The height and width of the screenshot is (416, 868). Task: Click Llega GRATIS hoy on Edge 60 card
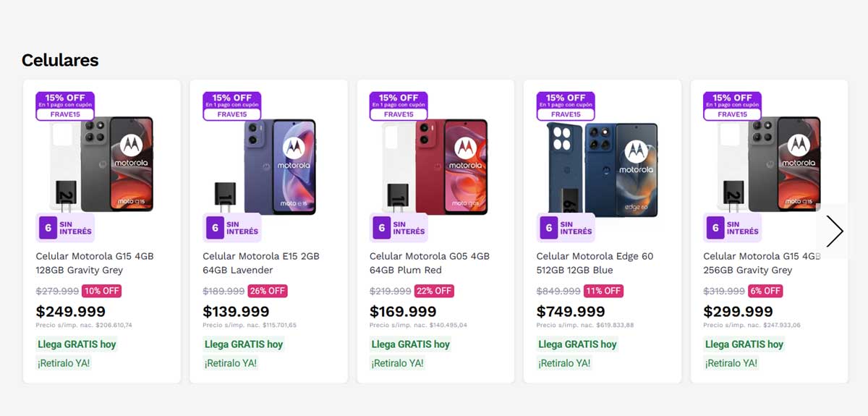click(577, 344)
